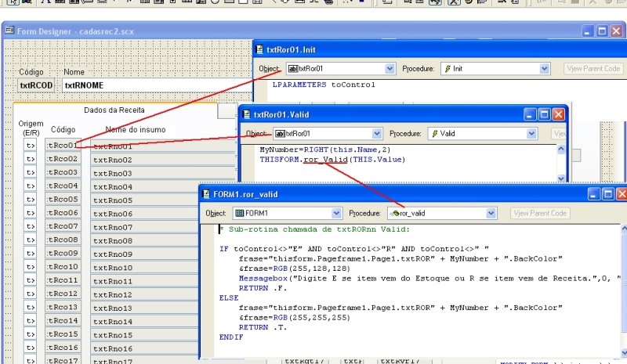Select the txtRco13 textbox
The image size is (627, 364).
63,307
